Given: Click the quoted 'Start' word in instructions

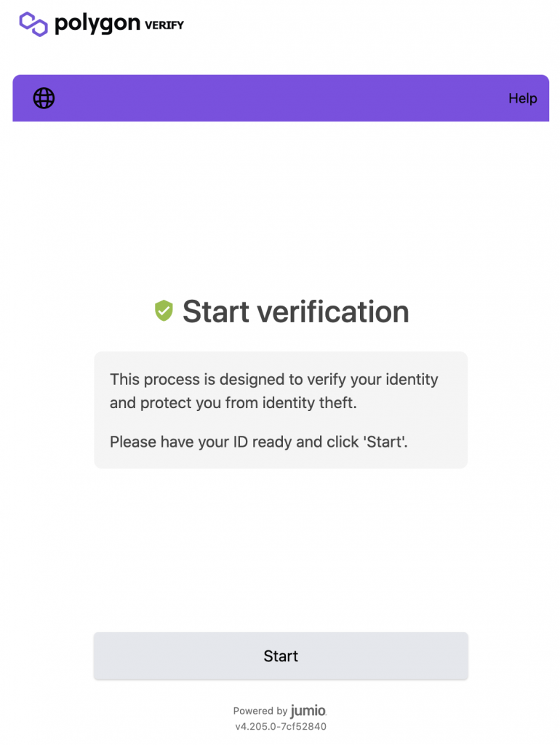Looking at the screenshot, I should 384,442.
